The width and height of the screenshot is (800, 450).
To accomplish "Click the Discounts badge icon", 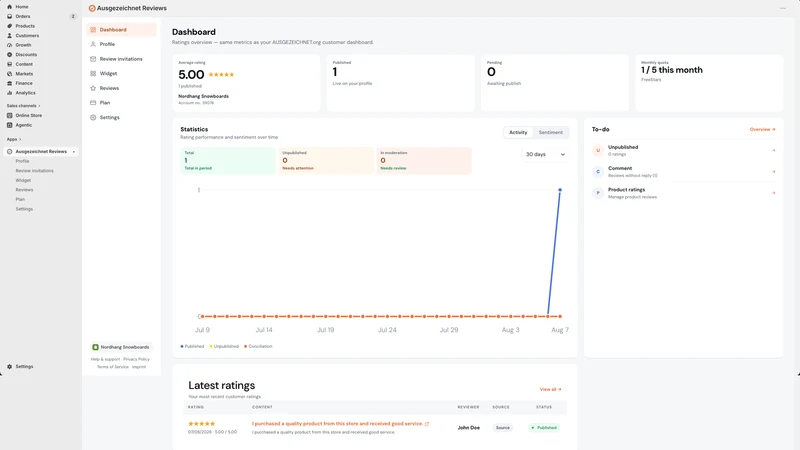I will click(x=9, y=55).
